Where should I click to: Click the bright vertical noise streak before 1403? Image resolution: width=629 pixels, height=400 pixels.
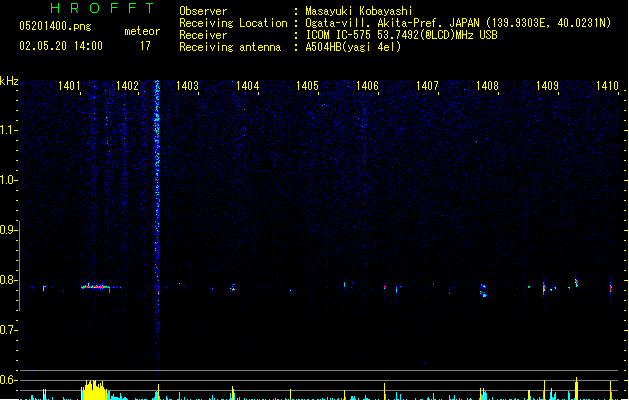click(157, 227)
